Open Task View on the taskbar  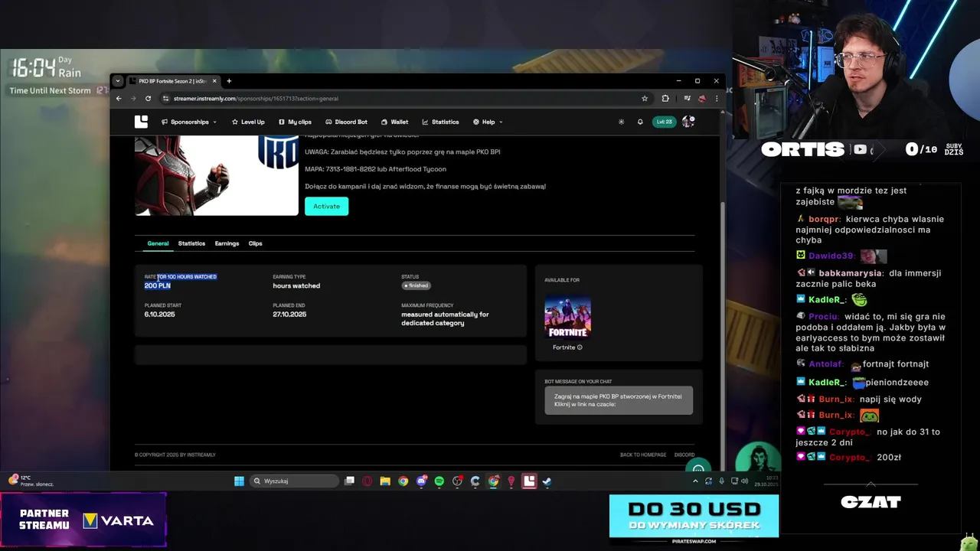(350, 481)
